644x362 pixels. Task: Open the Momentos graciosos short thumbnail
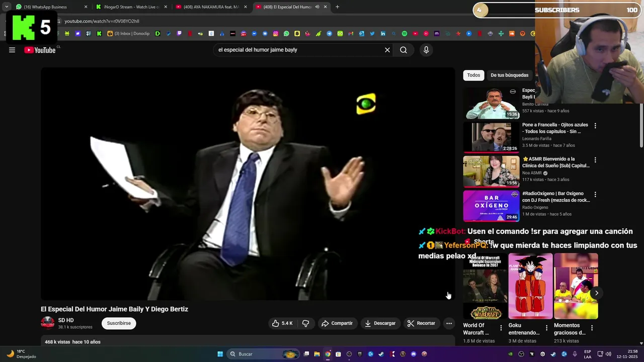[x=576, y=286]
